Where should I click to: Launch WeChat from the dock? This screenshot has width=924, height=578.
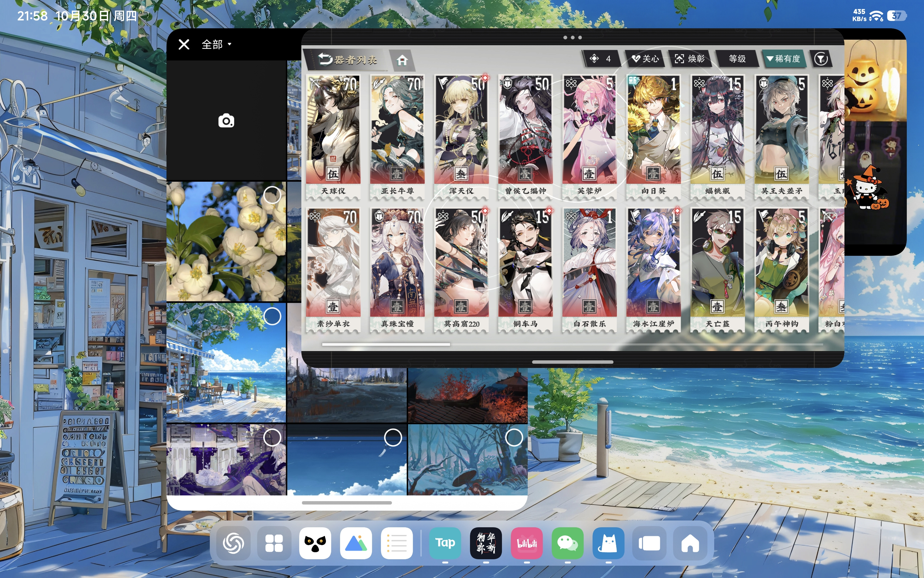click(x=568, y=543)
